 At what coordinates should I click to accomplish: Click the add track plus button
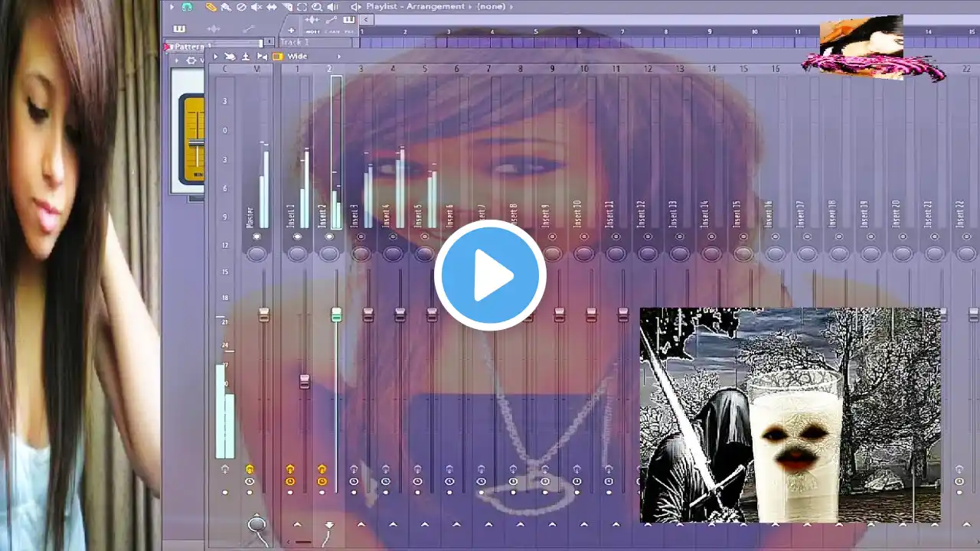[x=291, y=31]
